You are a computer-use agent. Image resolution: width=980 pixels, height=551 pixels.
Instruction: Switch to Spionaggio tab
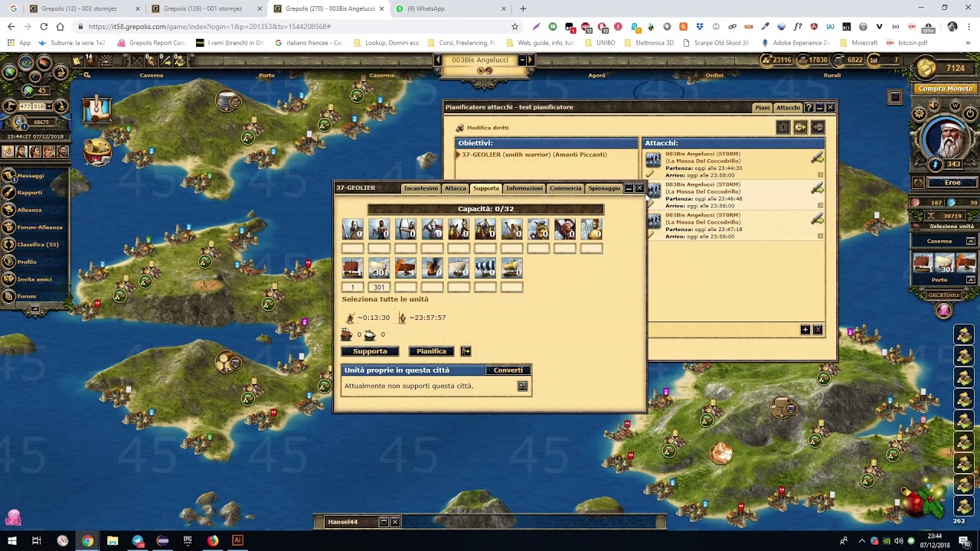point(604,188)
